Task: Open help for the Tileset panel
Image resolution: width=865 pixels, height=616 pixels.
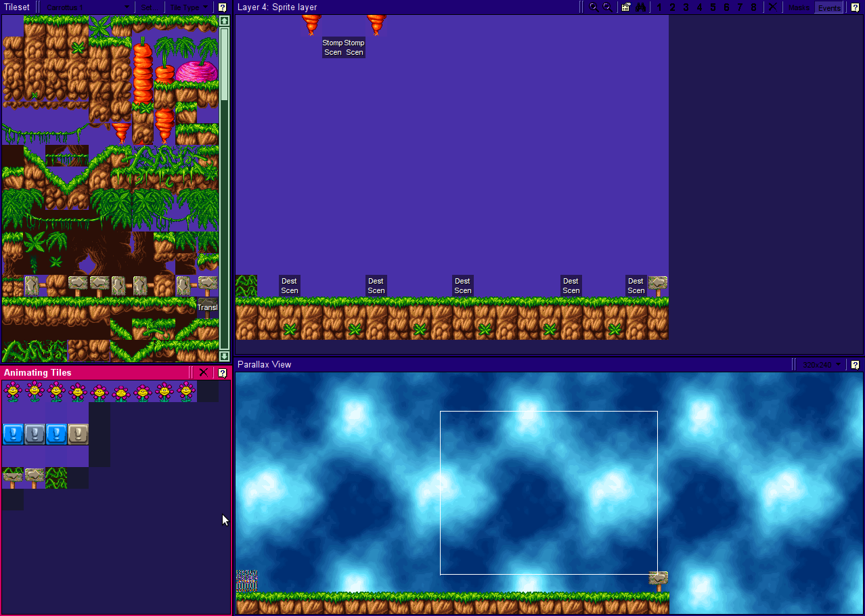Action: pos(222,7)
